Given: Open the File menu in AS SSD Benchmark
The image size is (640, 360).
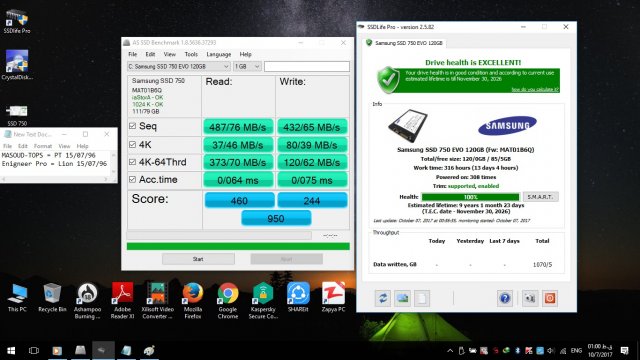Looking at the screenshot, I should click(x=133, y=54).
